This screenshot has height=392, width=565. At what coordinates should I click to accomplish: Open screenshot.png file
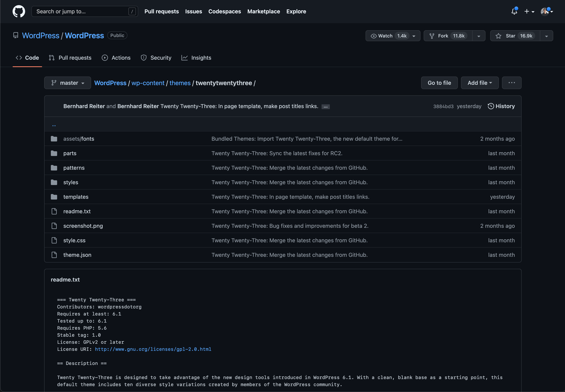click(83, 226)
